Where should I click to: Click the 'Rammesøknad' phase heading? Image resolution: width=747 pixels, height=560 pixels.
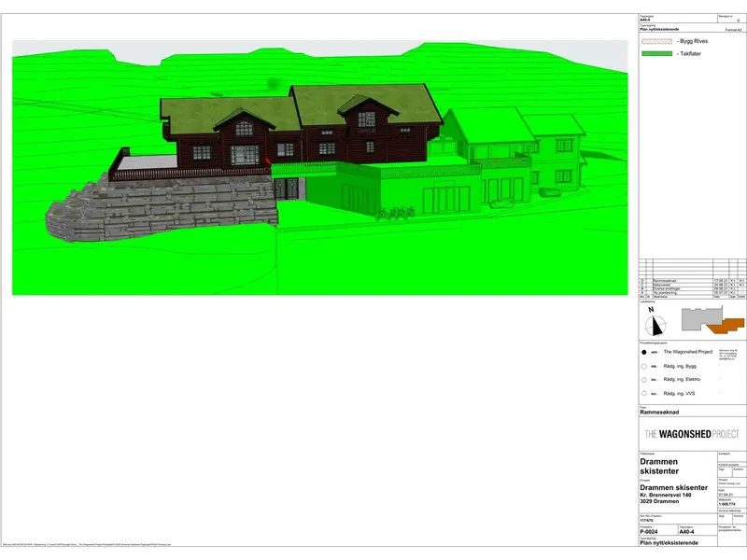659,413
